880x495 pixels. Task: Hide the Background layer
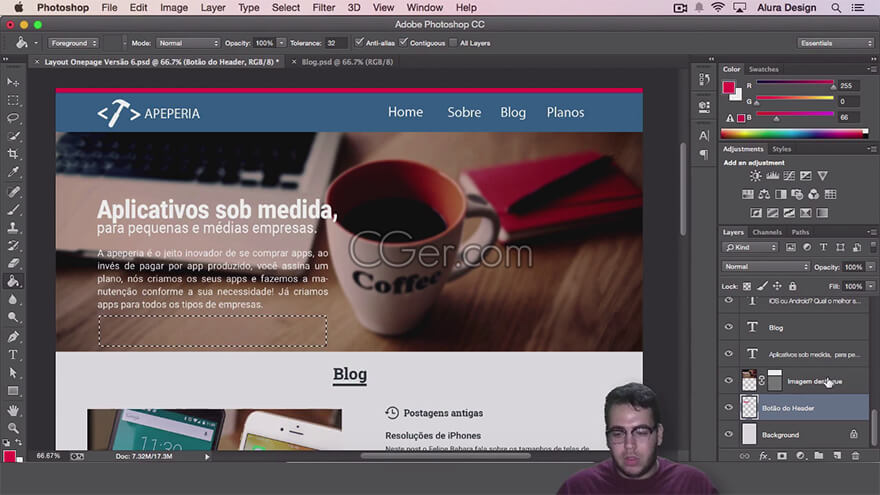(728, 434)
